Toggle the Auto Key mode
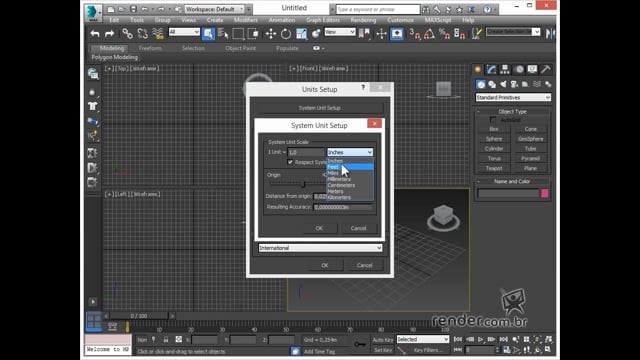 (x=382, y=340)
